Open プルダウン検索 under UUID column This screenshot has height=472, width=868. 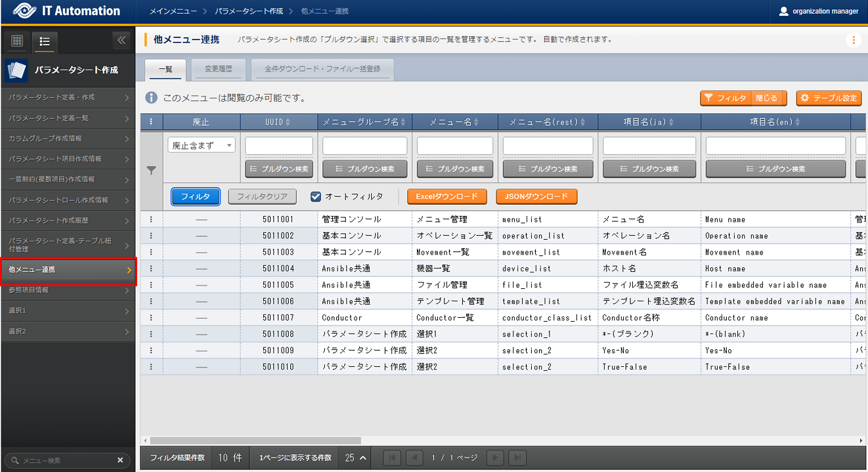pos(279,169)
